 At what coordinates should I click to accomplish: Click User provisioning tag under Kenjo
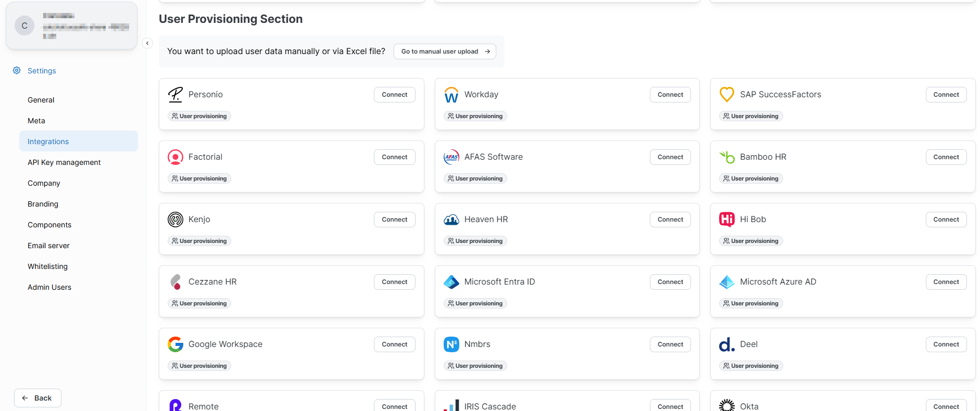click(x=199, y=241)
